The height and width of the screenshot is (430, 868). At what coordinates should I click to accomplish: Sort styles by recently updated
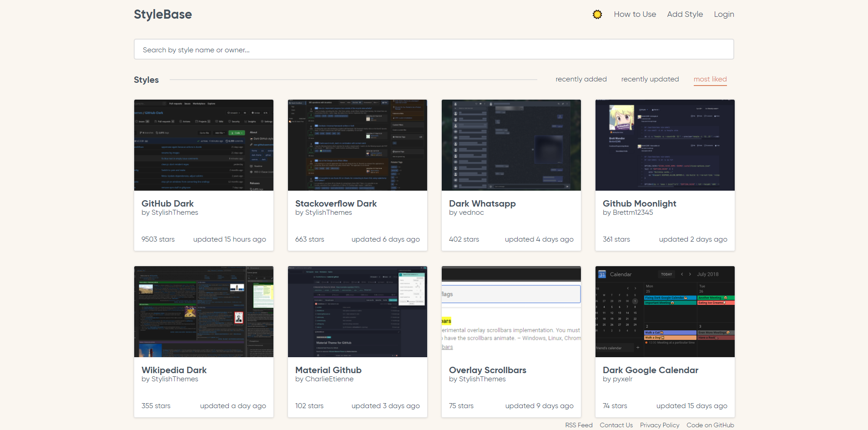[x=650, y=79]
